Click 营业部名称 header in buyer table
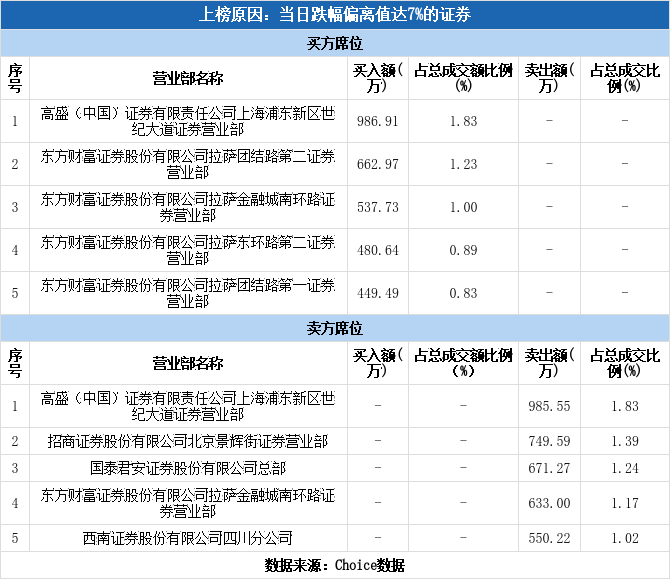Image resolution: width=670 pixels, height=579 pixels. point(188,78)
